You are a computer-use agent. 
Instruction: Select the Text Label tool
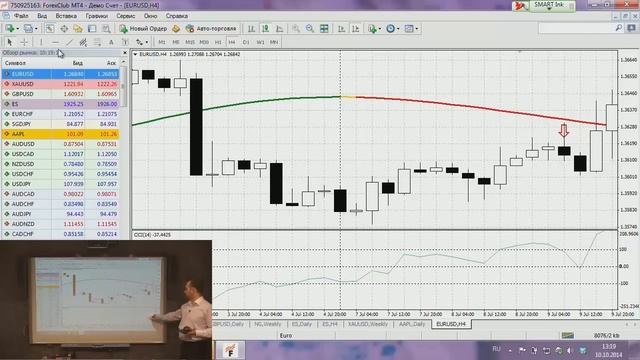click(x=125, y=42)
